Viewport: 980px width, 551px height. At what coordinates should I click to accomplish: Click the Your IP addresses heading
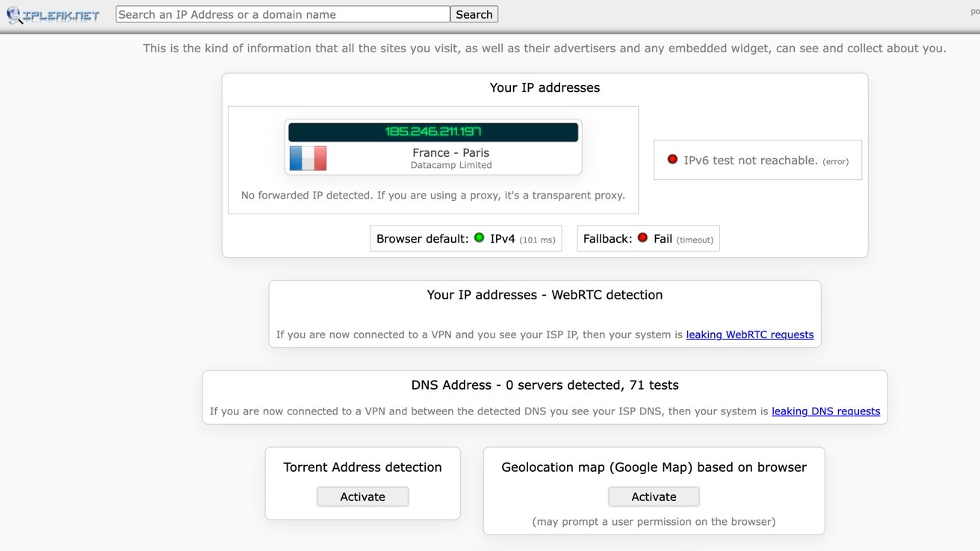[545, 87]
